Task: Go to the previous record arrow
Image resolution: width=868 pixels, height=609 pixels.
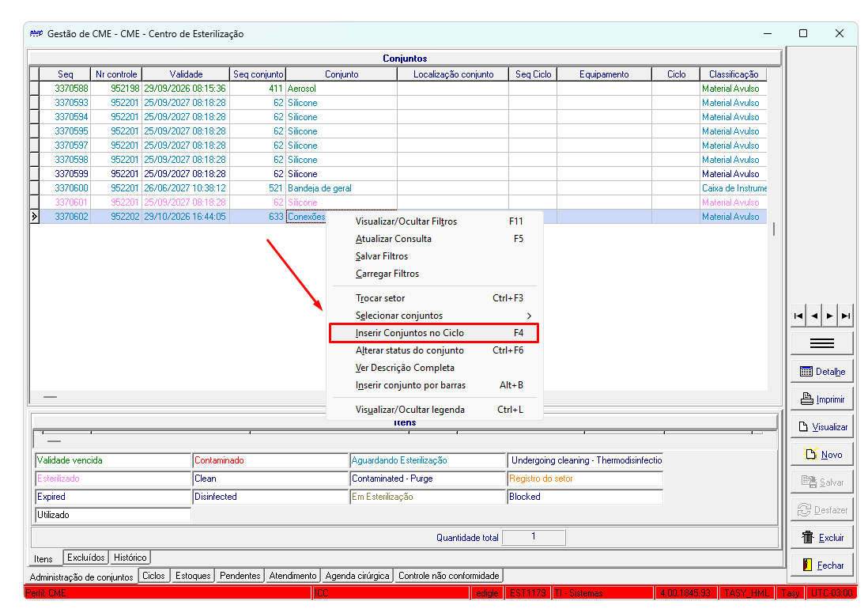Action: click(813, 316)
